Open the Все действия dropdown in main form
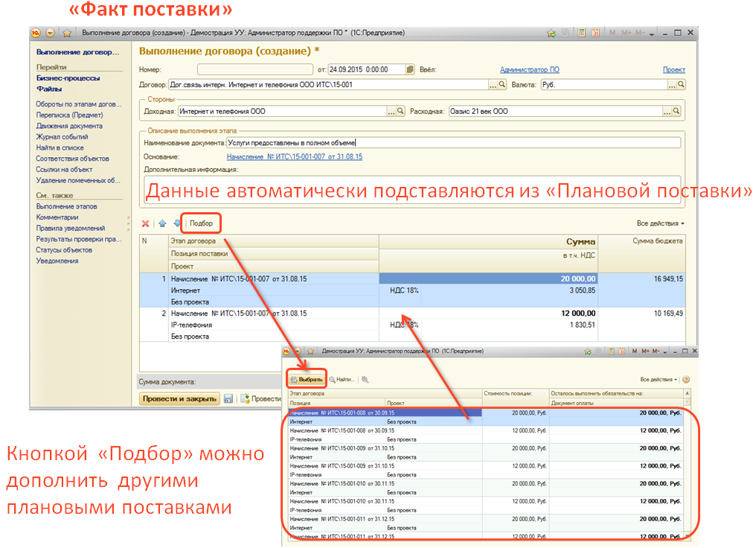 pos(660,223)
